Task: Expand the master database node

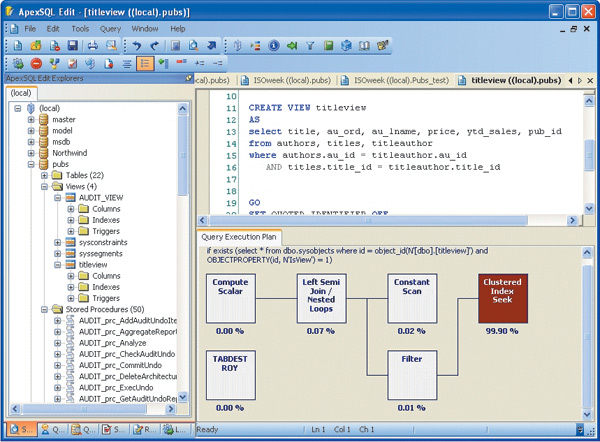Action: coord(31,119)
